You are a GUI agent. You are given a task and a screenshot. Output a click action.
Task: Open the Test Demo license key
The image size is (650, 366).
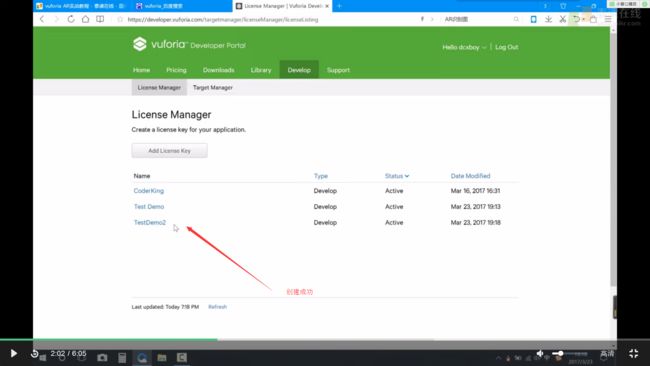149,206
